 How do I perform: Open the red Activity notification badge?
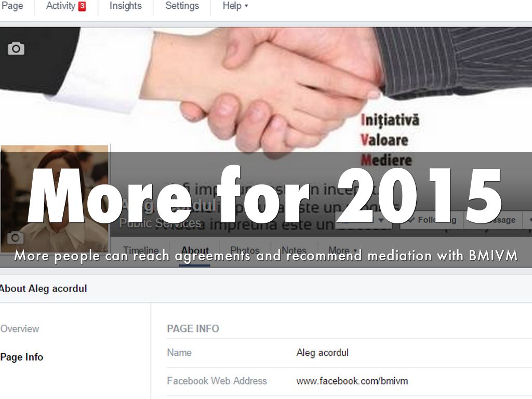click(x=82, y=6)
